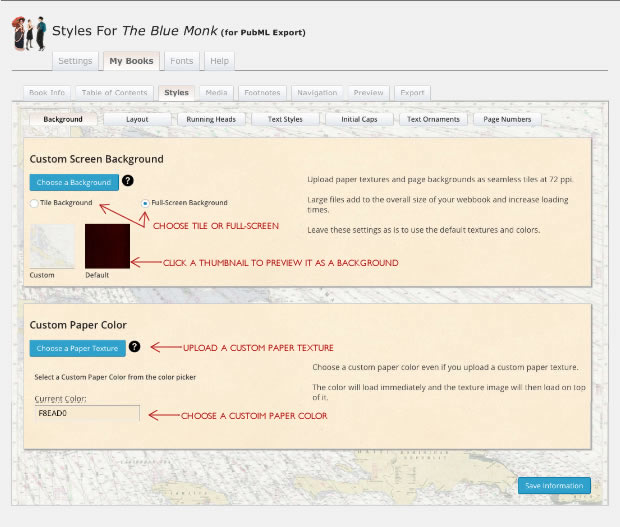This screenshot has height=527, width=620.
Task: Click the Current Color input field
Action: (84, 413)
